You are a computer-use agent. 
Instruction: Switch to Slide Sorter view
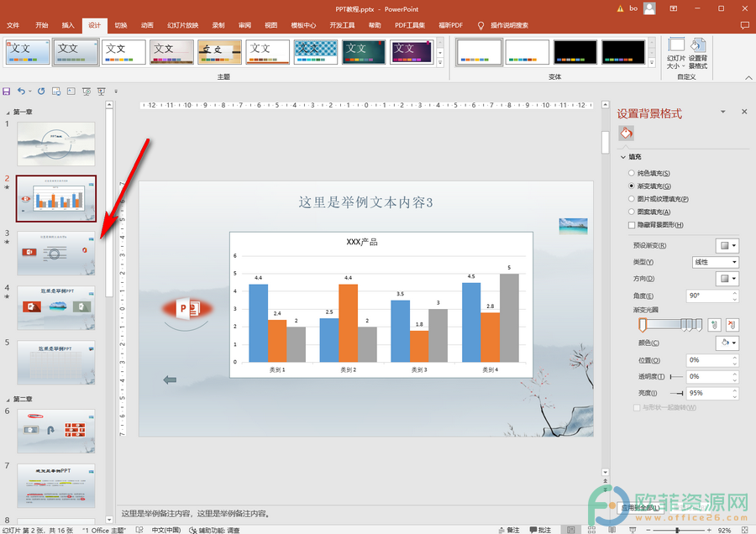coord(591,530)
